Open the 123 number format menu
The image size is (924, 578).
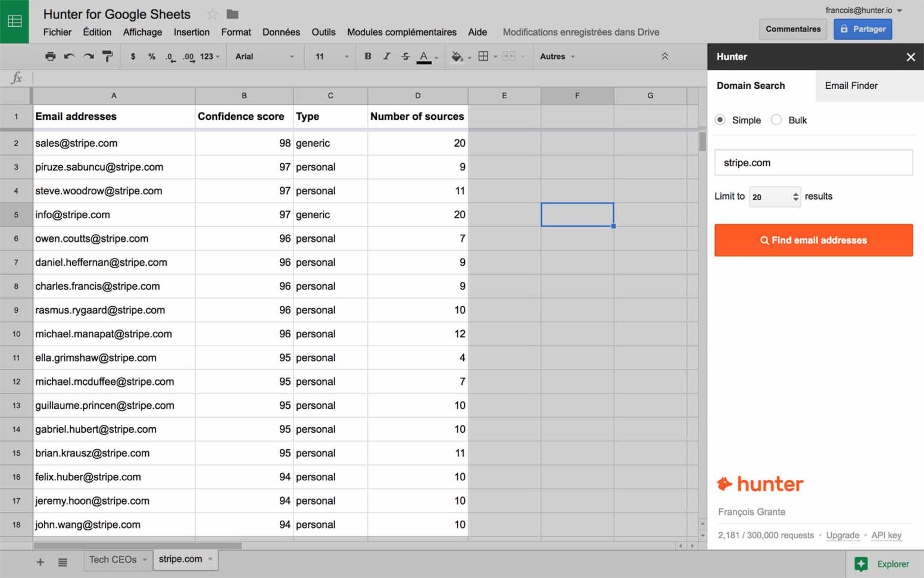point(207,56)
